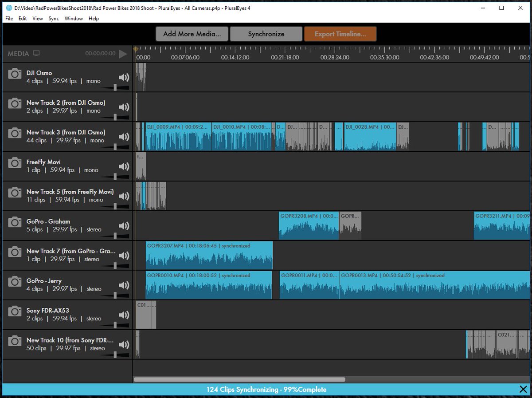Click the 'GoPro - Jerry' track name

[x=44, y=281]
